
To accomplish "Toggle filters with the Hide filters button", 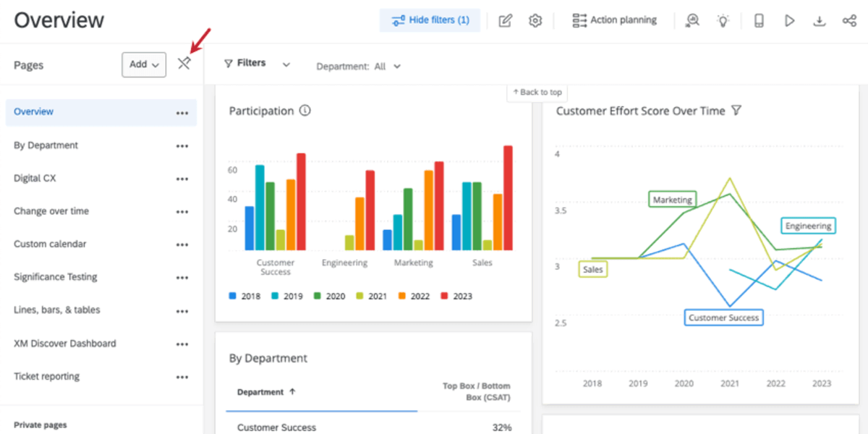I will pyautogui.click(x=430, y=20).
